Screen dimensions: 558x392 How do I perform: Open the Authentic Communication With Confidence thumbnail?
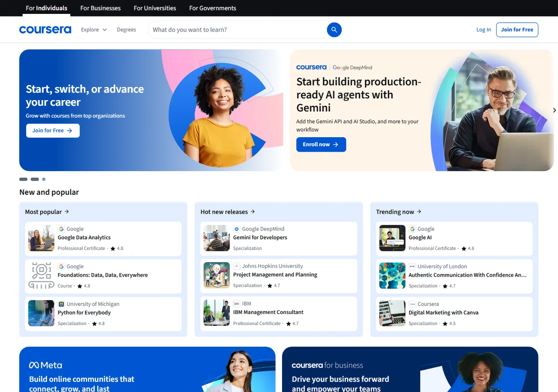click(x=392, y=276)
